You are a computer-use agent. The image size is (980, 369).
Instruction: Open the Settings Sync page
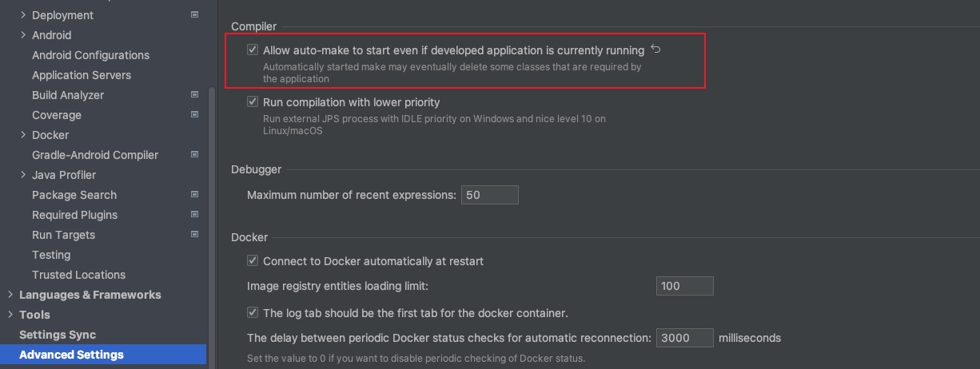tap(58, 335)
